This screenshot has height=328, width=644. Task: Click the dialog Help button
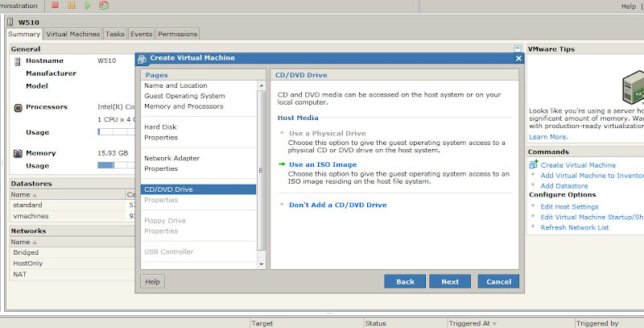pos(152,281)
